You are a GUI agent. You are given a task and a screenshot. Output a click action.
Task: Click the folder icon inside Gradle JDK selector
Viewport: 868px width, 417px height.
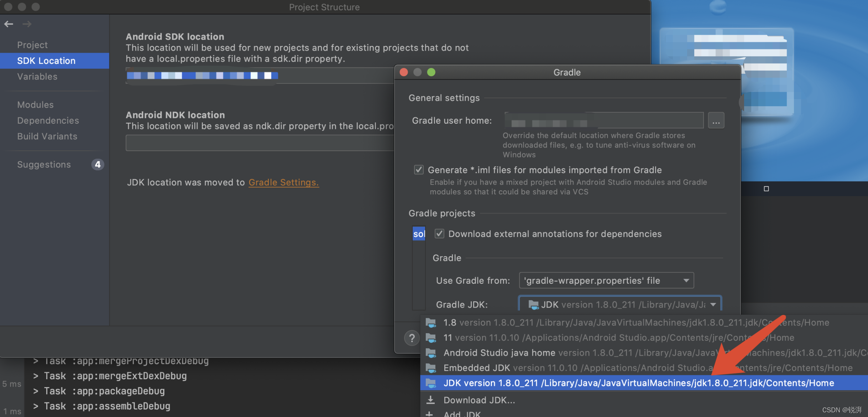click(x=533, y=304)
